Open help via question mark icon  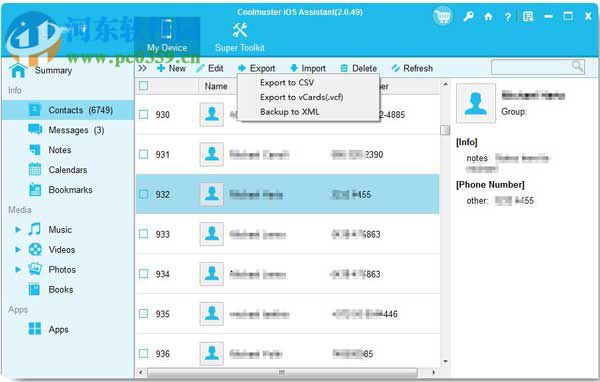pos(507,17)
